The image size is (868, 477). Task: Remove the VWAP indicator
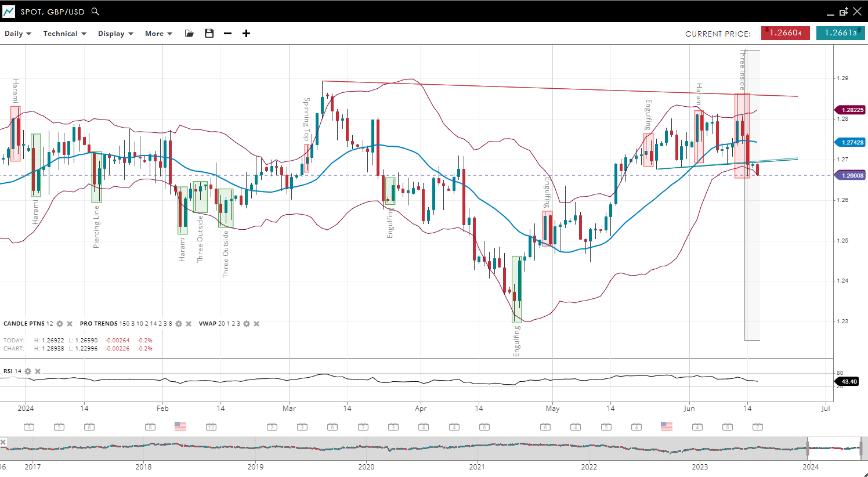pyautogui.click(x=256, y=324)
